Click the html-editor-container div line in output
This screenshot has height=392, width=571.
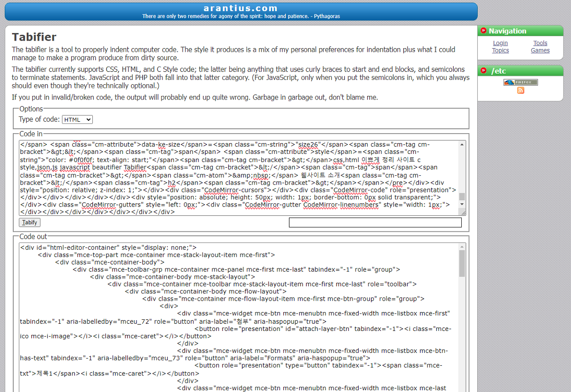point(108,248)
